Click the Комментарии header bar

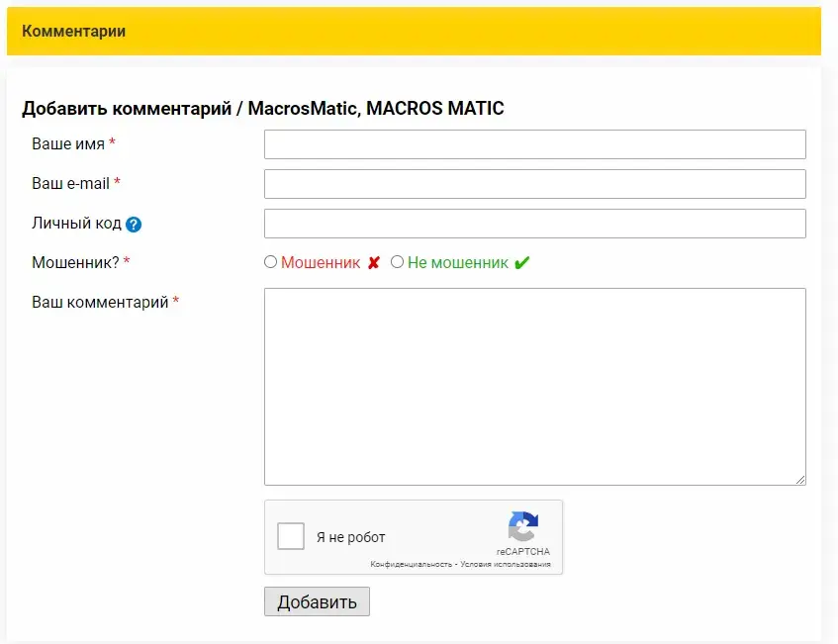point(414,31)
